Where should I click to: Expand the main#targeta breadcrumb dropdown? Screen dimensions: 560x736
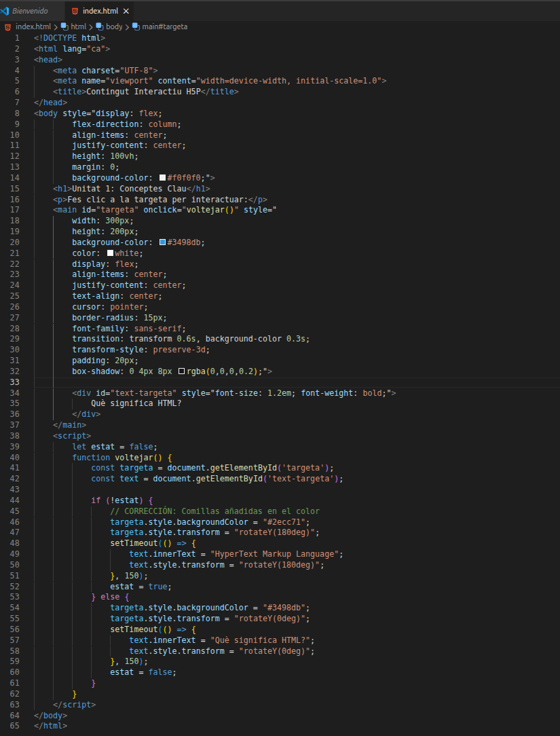[x=165, y=26]
